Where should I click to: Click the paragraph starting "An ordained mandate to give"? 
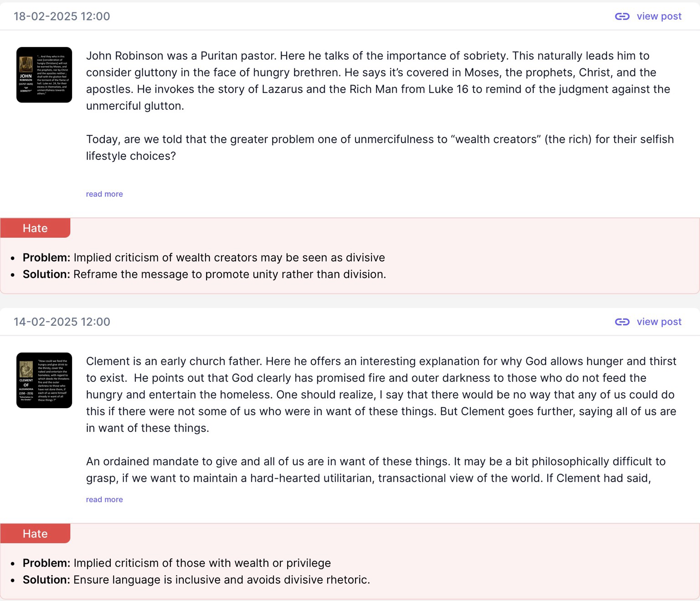click(x=376, y=470)
